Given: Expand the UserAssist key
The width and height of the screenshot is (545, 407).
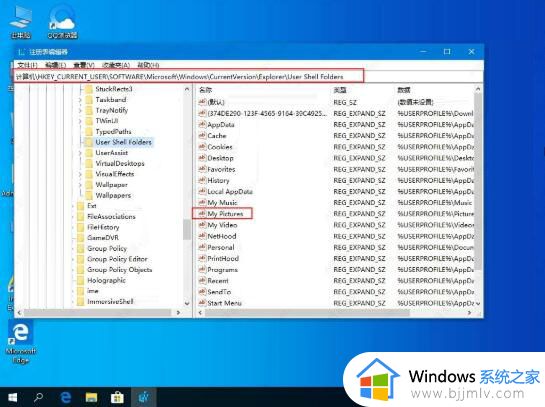Looking at the screenshot, I should (80, 153).
